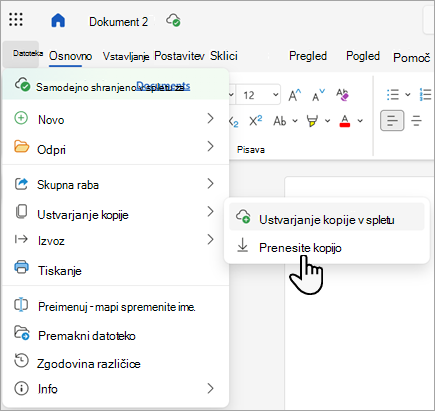Switch to the Pregled tab

[x=308, y=56]
